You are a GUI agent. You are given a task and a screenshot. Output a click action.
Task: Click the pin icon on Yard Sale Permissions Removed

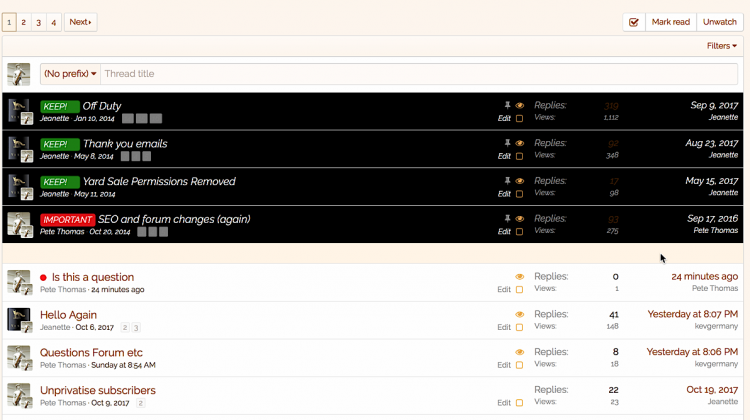click(x=507, y=181)
